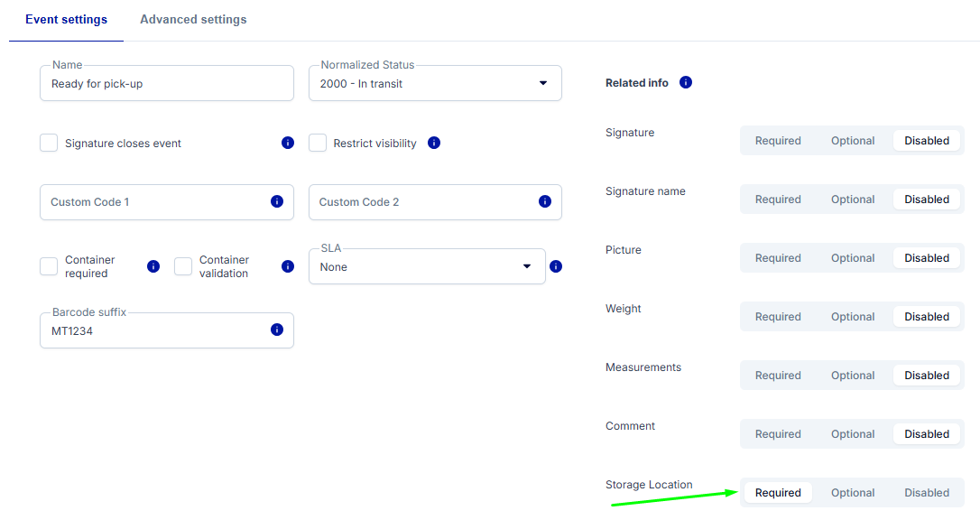
Task: Toggle the Container validation checkbox
Action: pos(183,266)
